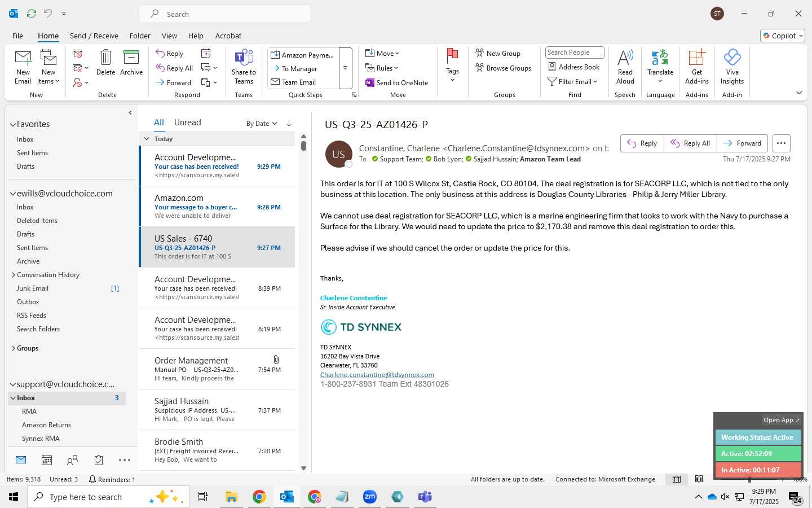Screen dimensions: 812x508
Task: Click the Read Aloud icon
Action: tap(625, 58)
